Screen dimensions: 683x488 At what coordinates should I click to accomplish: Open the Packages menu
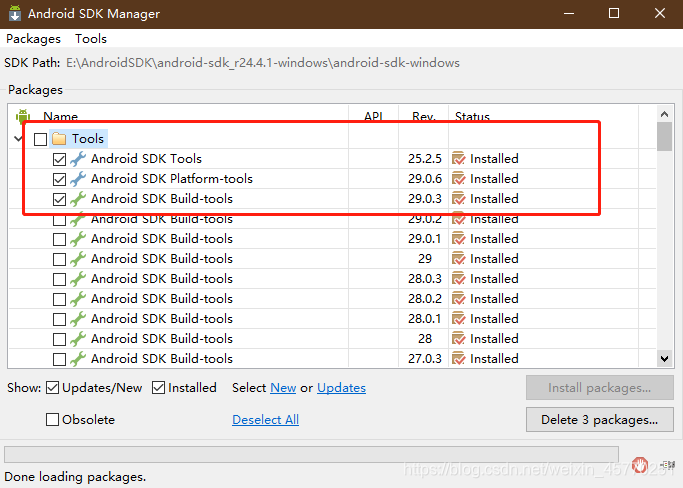(33, 39)
